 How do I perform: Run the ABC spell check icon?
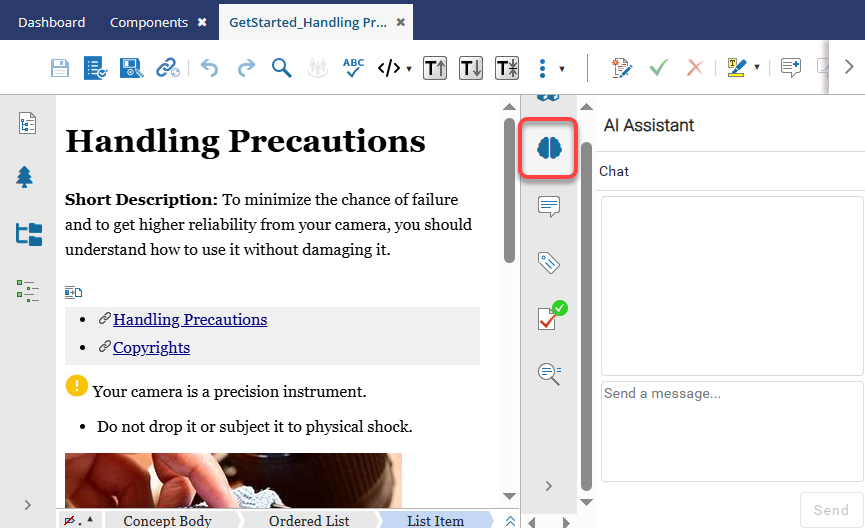click(353, 68)
